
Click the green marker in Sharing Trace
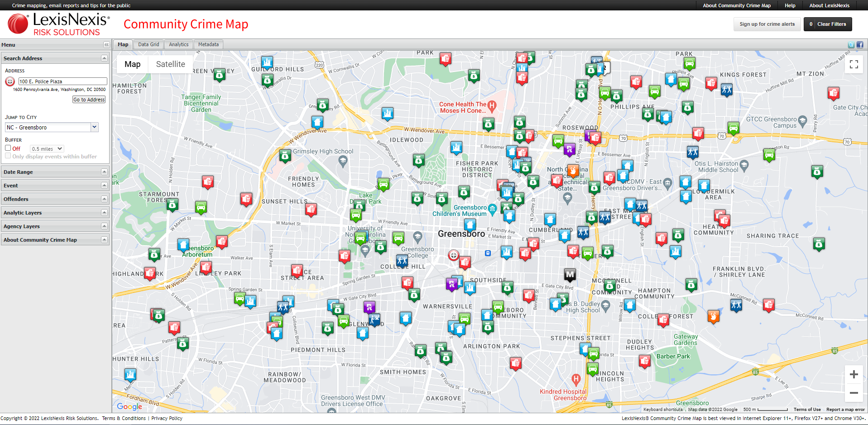tap(819, 244)
